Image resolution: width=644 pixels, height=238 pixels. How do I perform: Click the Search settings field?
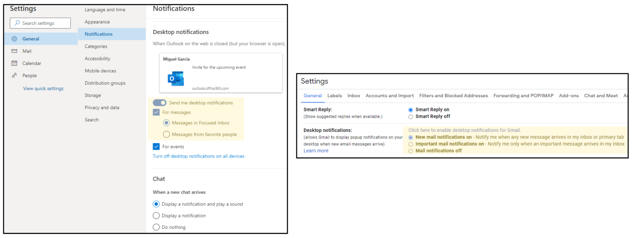tap(40, 23)
